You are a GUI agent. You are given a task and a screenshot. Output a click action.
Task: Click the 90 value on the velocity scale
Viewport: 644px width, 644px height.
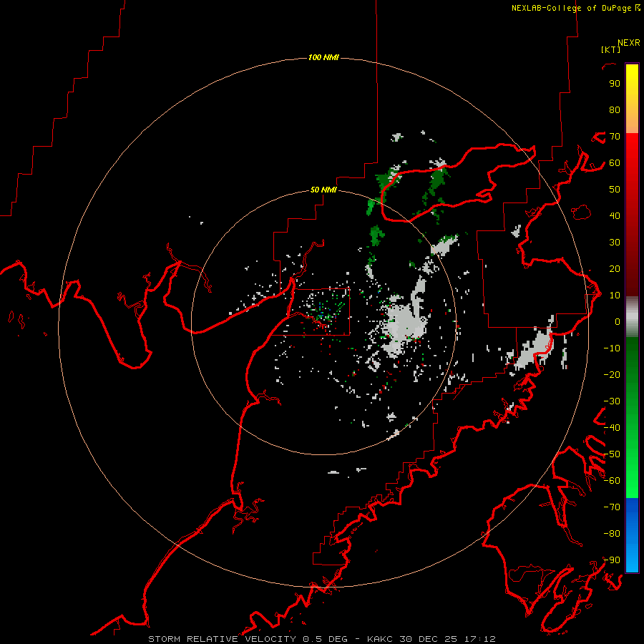pyautogui.click(x=615, y=84)
